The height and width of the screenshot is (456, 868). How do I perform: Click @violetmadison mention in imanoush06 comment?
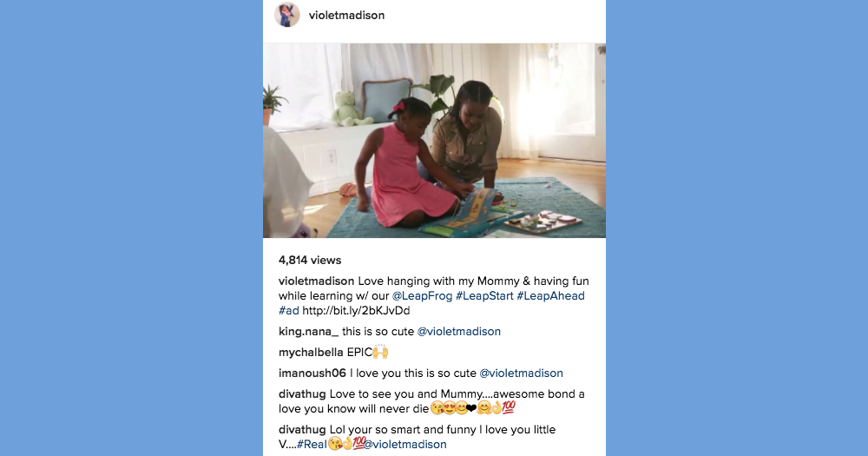[521, 373]
